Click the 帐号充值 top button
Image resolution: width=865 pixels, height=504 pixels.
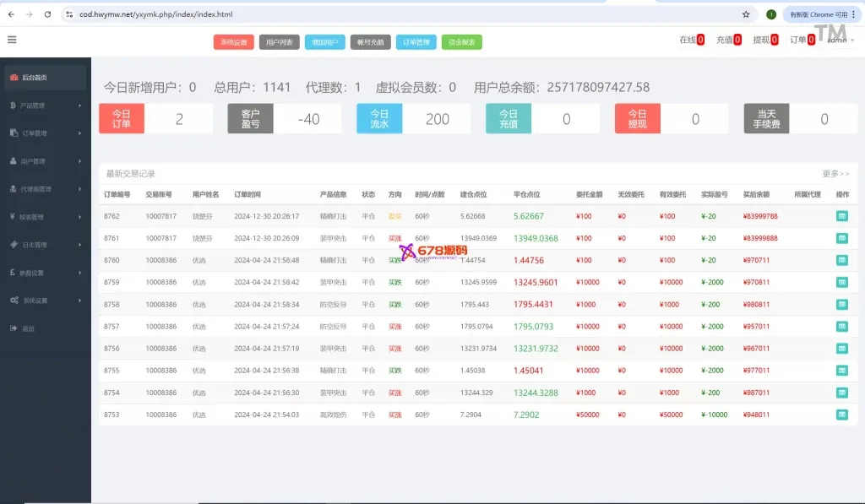click(x=370, y=42)
